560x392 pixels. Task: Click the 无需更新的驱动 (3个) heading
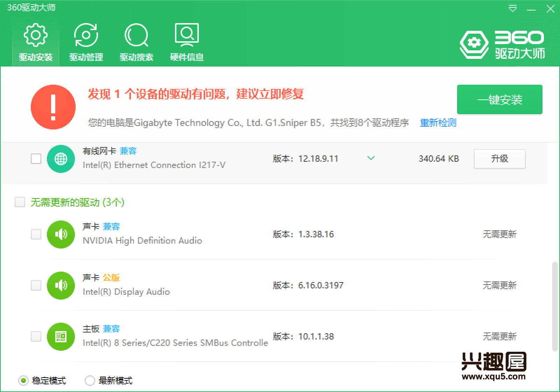[77, 202]
